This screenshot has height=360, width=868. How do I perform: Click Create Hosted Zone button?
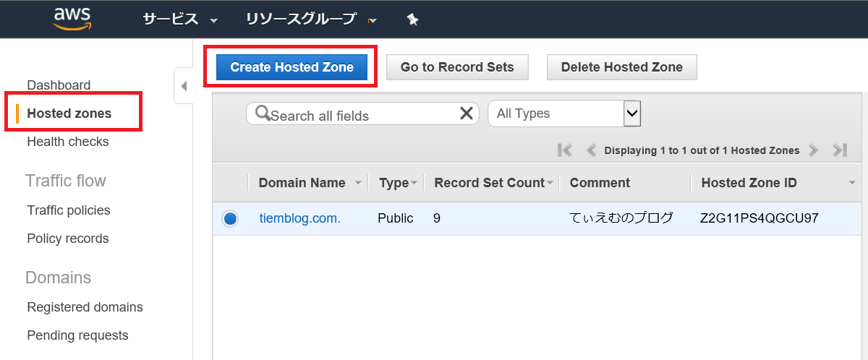tap(292, 67)
